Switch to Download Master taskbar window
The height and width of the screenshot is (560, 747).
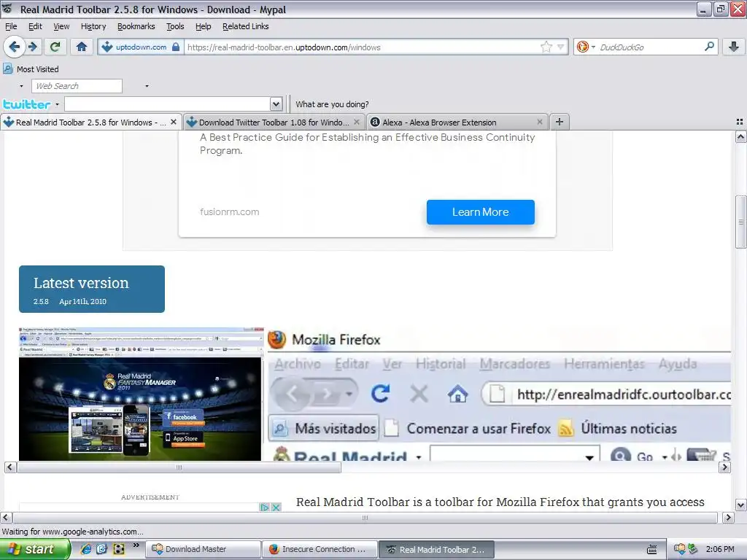(203, 550)
